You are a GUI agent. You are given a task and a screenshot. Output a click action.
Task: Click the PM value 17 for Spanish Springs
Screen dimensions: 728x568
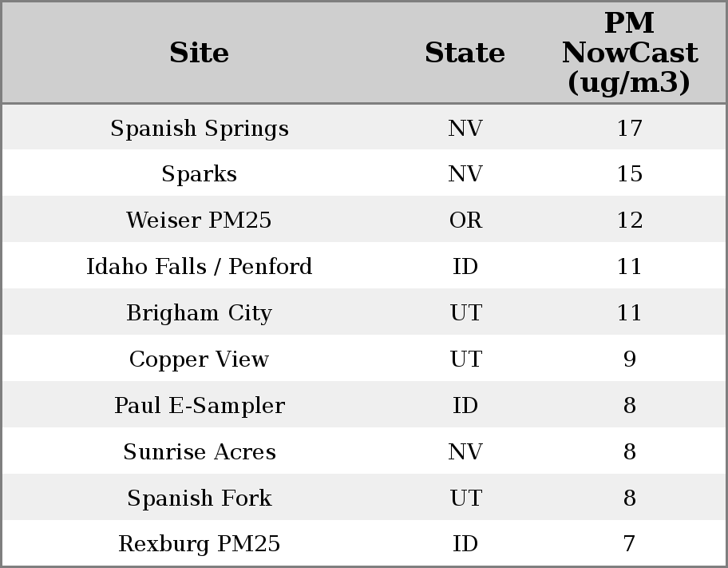pyautogui.click(x=629, y=129)
